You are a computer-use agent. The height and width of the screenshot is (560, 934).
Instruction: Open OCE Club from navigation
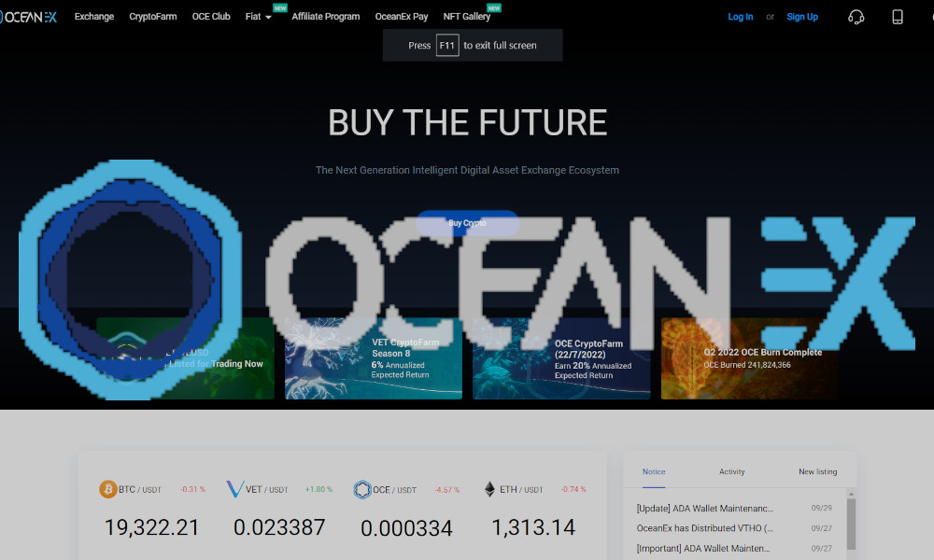click(211, 17)
